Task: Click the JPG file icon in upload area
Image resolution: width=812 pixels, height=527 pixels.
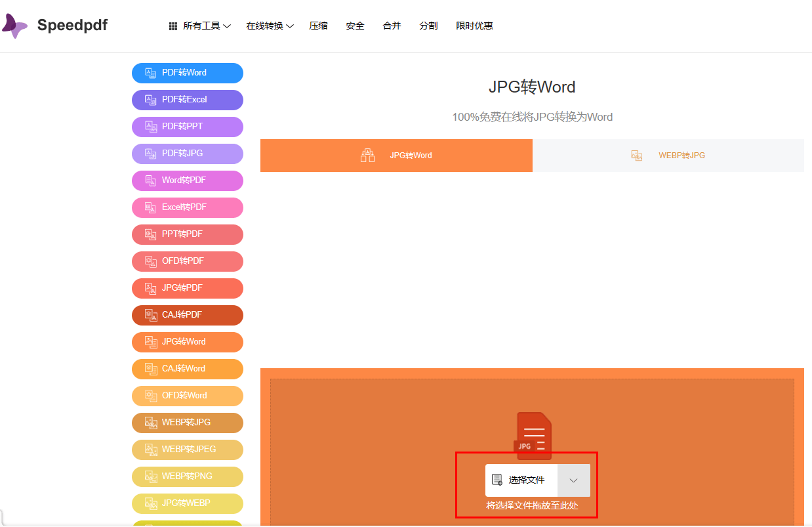Action: click(x=533, y=434)
